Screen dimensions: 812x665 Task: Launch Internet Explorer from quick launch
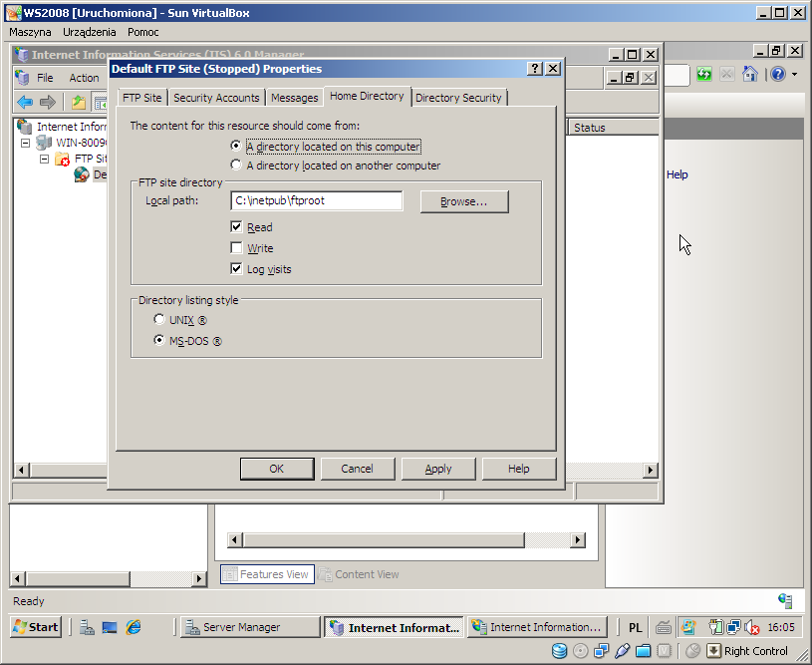(x=134, y=627)
